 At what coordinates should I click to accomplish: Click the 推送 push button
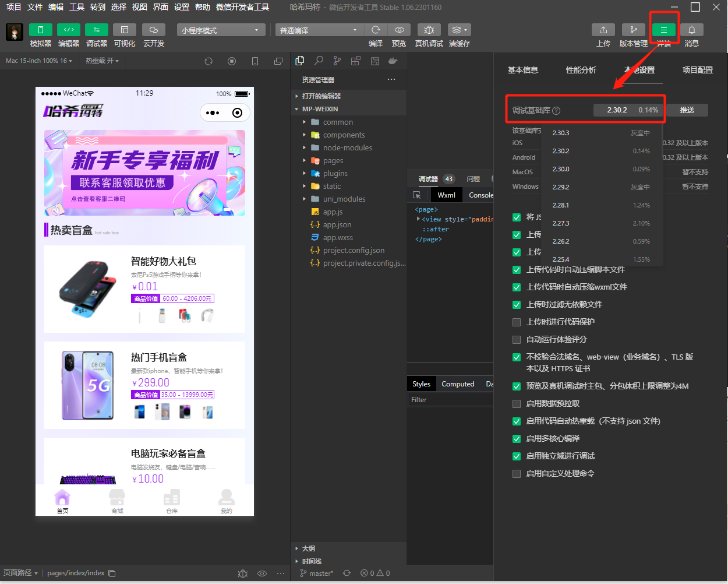coord(687,110)
